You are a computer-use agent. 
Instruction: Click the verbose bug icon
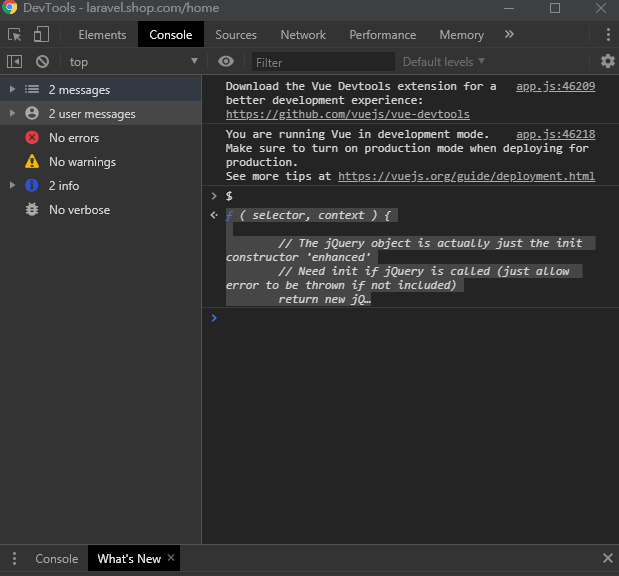coord(32,209)
